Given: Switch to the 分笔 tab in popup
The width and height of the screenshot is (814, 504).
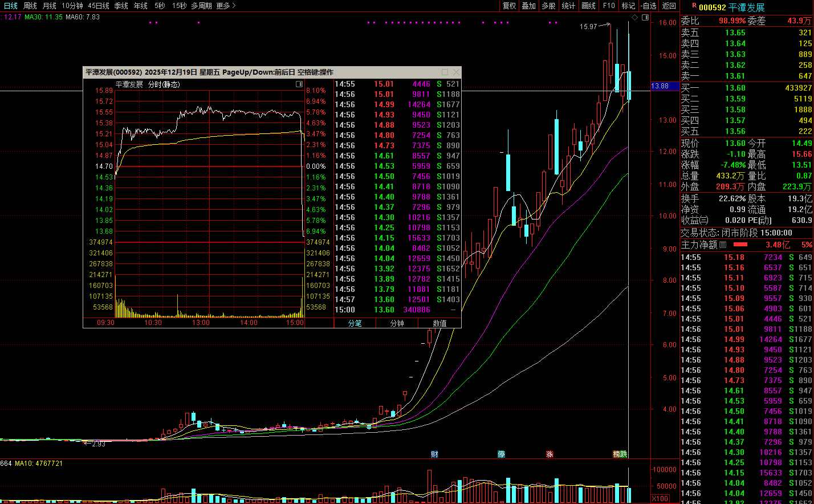Looking at the screenshot, I should (355, 323).
